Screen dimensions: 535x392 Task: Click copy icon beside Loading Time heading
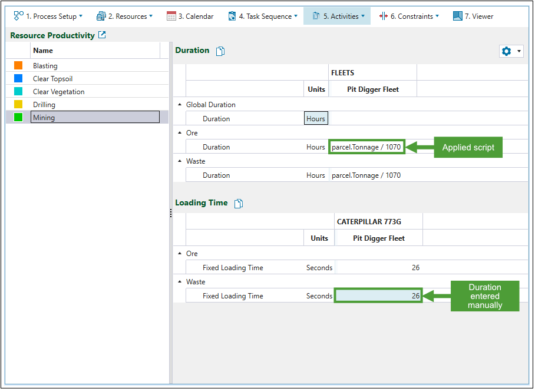point(239,204)
